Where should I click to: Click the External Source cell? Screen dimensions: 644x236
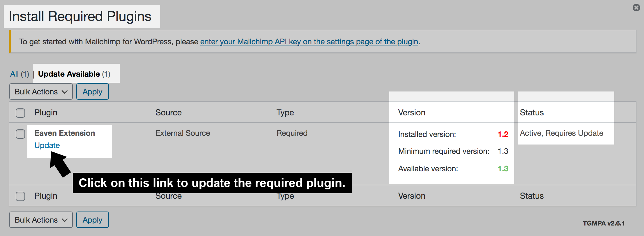pyautogui.click(x=183, y=133)
